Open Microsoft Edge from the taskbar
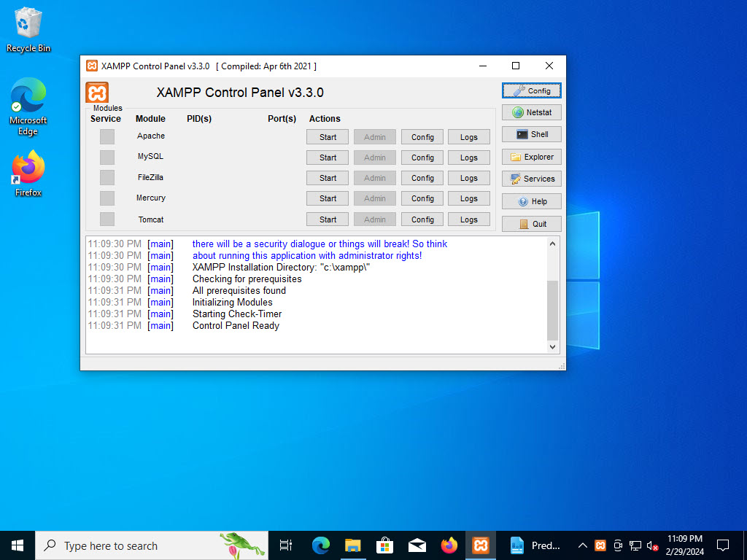Viewport: 747px width, 560px height. pyautogui.click(x=320, y=545)
